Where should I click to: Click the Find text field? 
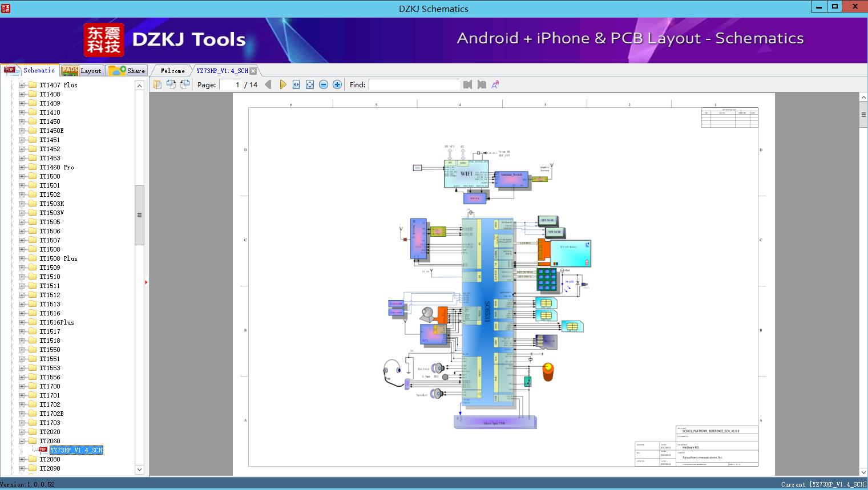tap(414, 84)
